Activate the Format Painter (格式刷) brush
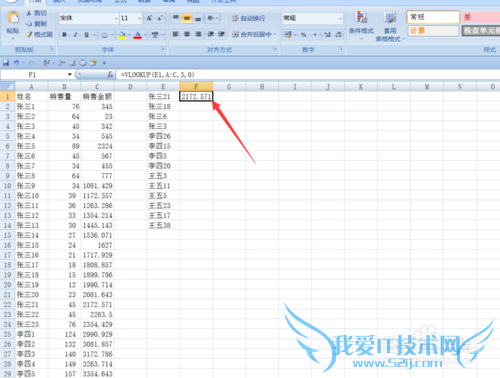The width and height of the screenshot is (500, 378). point(39,34)
